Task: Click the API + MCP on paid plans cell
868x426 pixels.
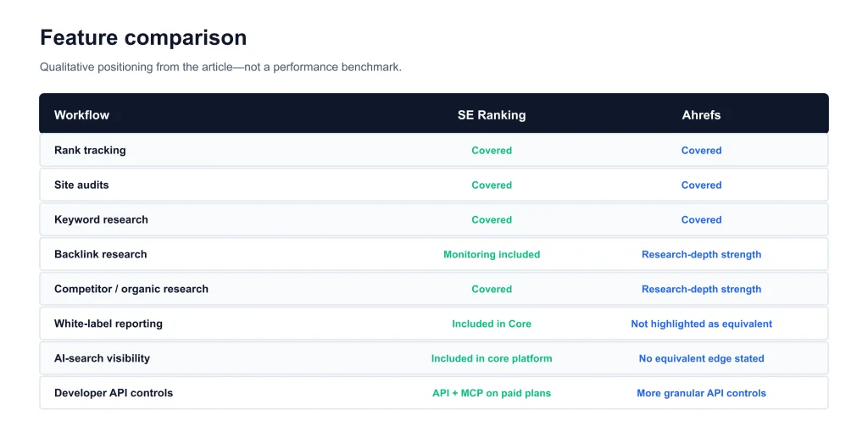Action: [x=492, y=393]
